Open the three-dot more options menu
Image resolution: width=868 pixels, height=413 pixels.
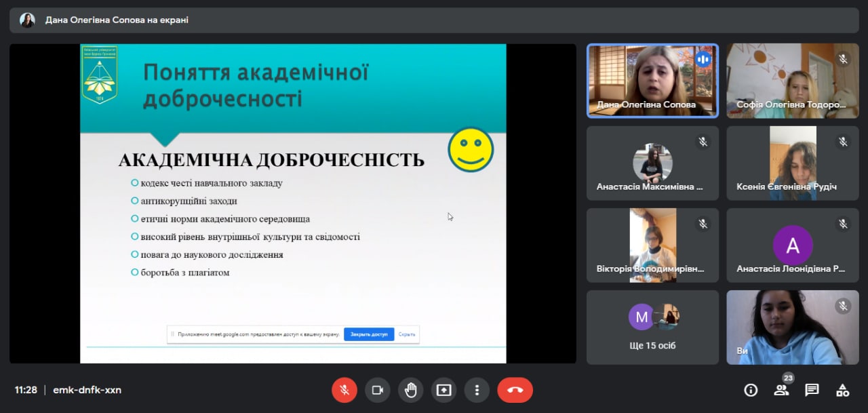click(477, 390)
